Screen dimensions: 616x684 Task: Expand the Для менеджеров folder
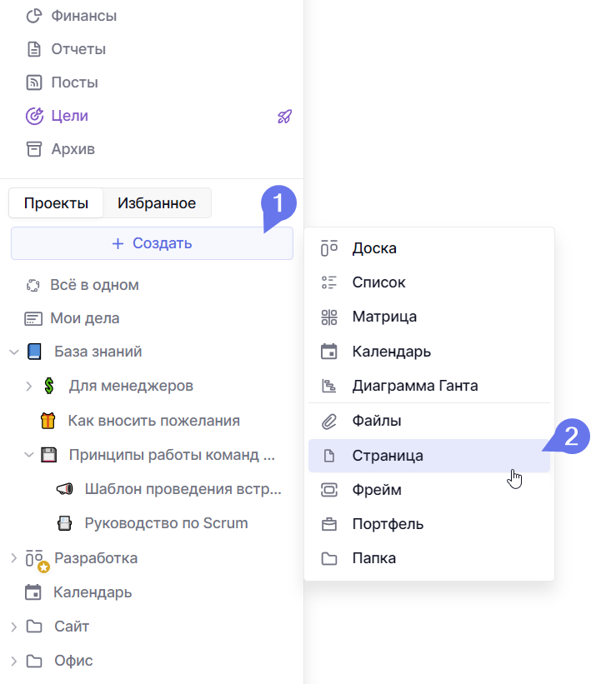pos(28,386)
